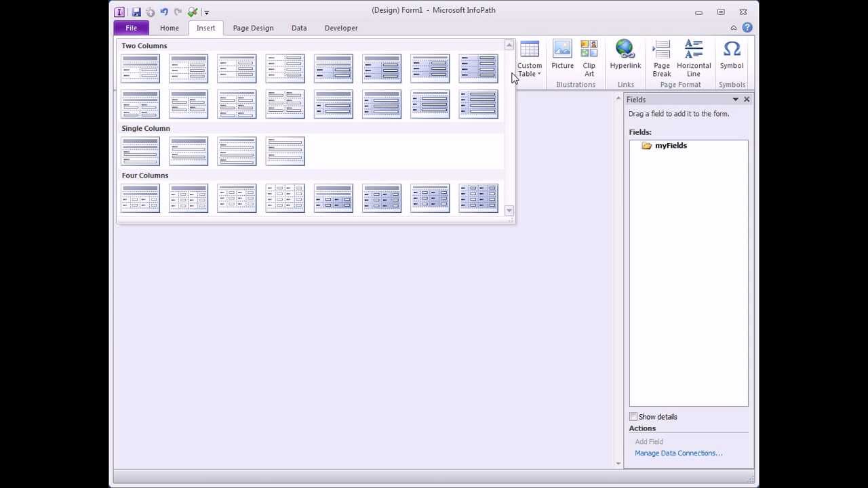Select the Insert ribbon tab
Viewport: 868px width, 488px height.
[205, 28]
